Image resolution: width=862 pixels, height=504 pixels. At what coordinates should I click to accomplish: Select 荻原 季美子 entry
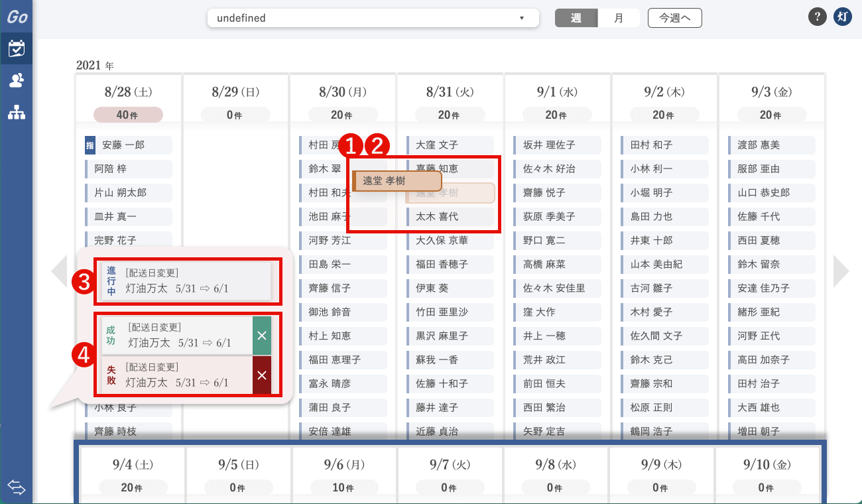(x=558, y=217)
